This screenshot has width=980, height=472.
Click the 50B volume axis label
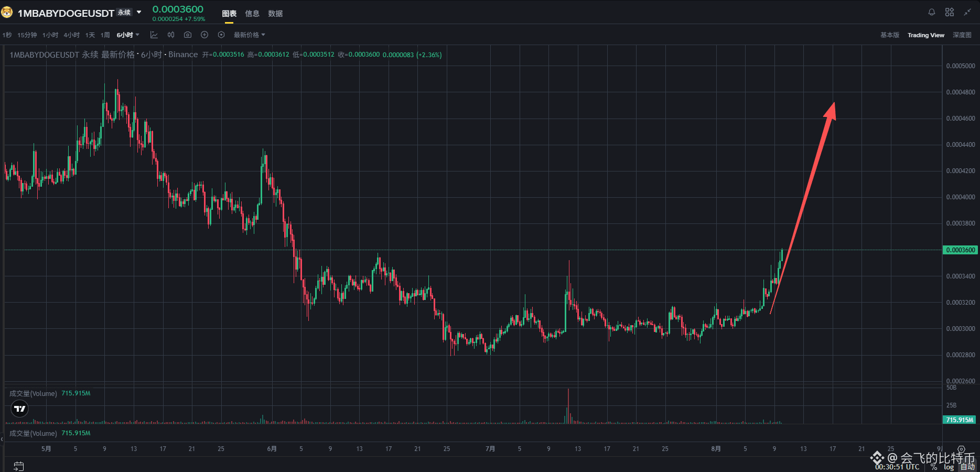click(951, 388)
